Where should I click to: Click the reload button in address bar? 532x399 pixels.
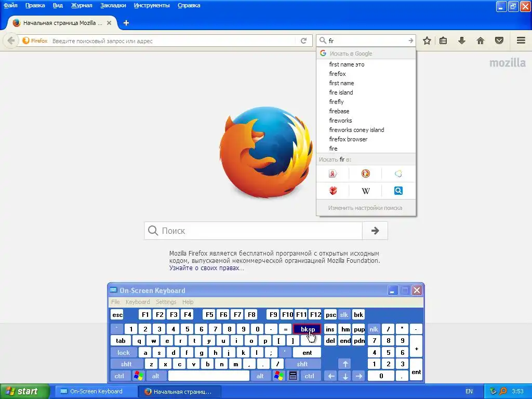tap(303, 41)
